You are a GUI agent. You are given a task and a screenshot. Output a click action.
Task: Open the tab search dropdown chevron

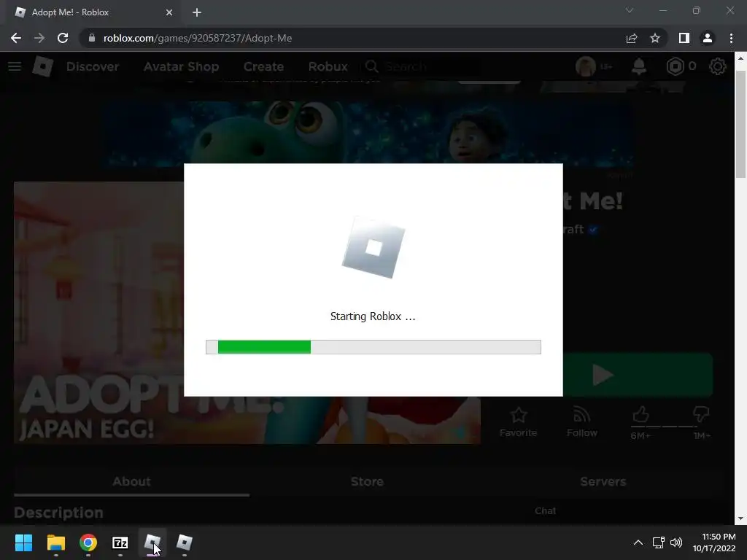[x=630, y=10]
